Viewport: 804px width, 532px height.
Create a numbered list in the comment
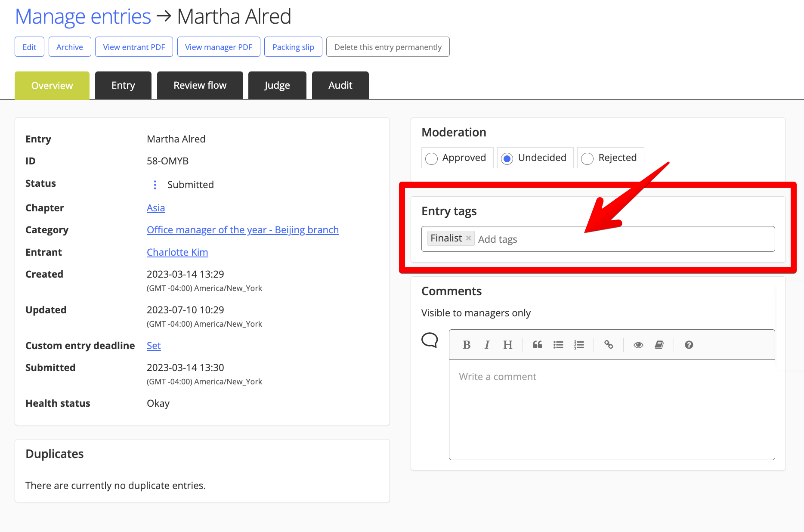click(x=579, y=344)
